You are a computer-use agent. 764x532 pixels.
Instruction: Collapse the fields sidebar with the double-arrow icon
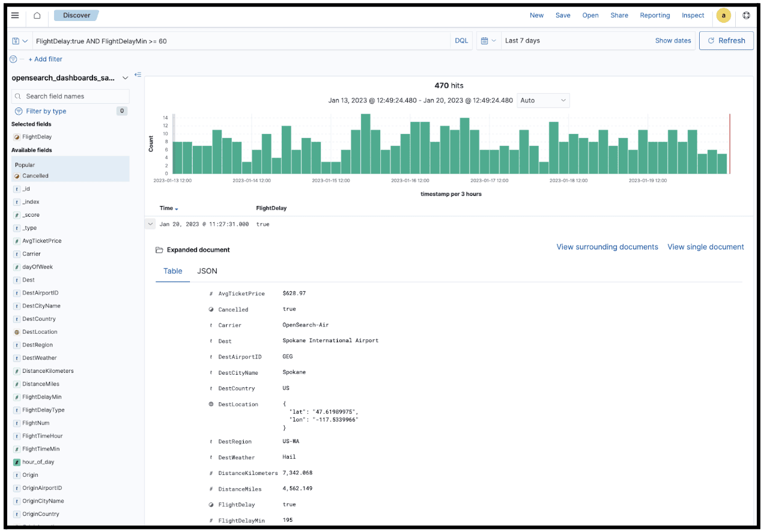click(x=138, y=74)
